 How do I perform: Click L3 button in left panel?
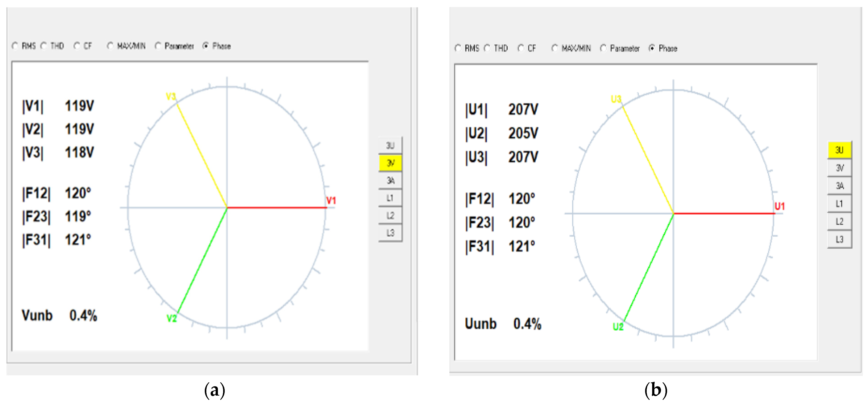point(390,233)
